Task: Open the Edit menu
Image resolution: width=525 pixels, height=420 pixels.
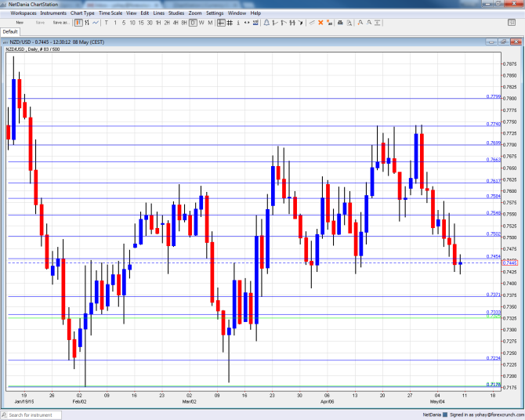Action: pyautogui.click(x=145, y=13)
